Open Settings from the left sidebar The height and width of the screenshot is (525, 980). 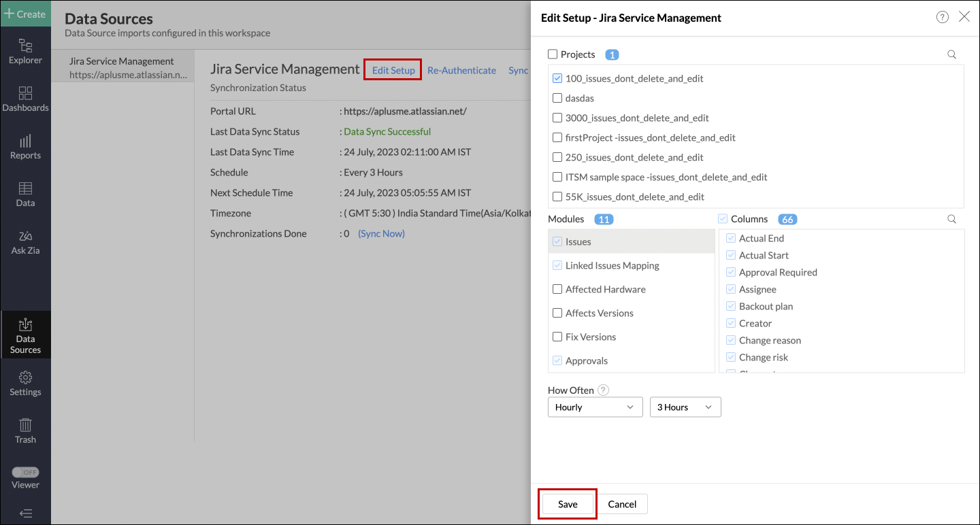point(25,383)
